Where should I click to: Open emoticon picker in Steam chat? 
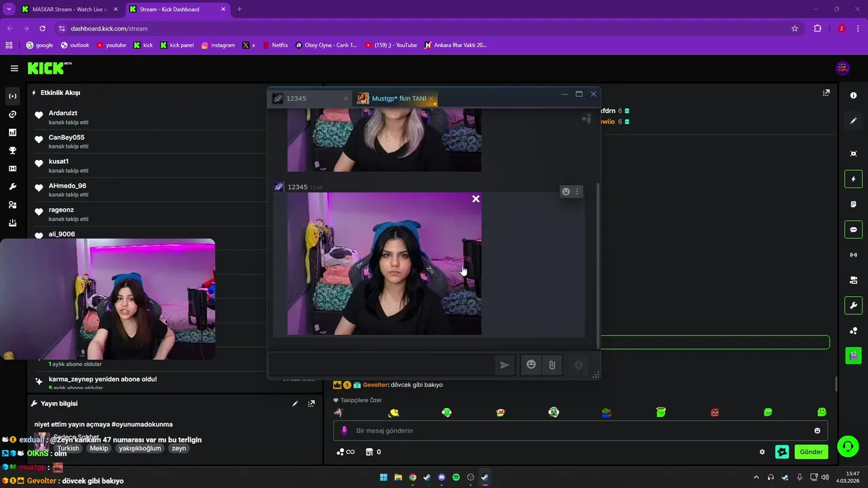point(531,365)
